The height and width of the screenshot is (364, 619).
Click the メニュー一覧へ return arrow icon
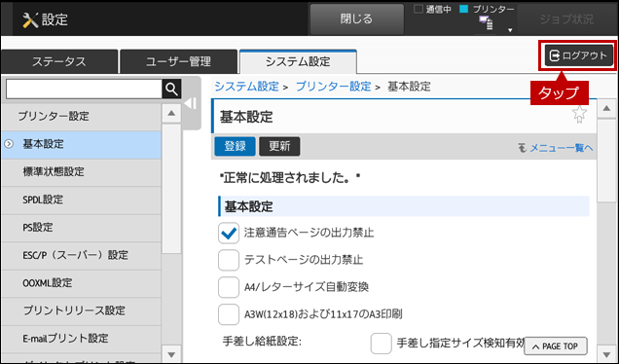coord(523,148)
